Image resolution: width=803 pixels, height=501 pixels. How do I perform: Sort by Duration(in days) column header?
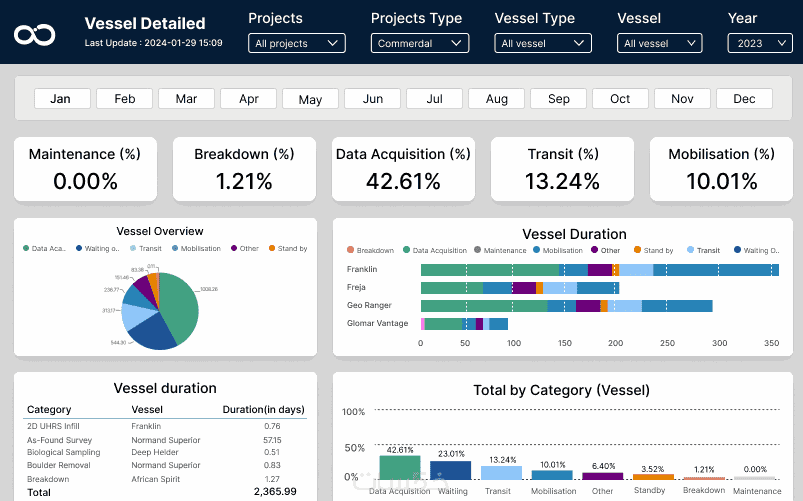coord(263,410)
